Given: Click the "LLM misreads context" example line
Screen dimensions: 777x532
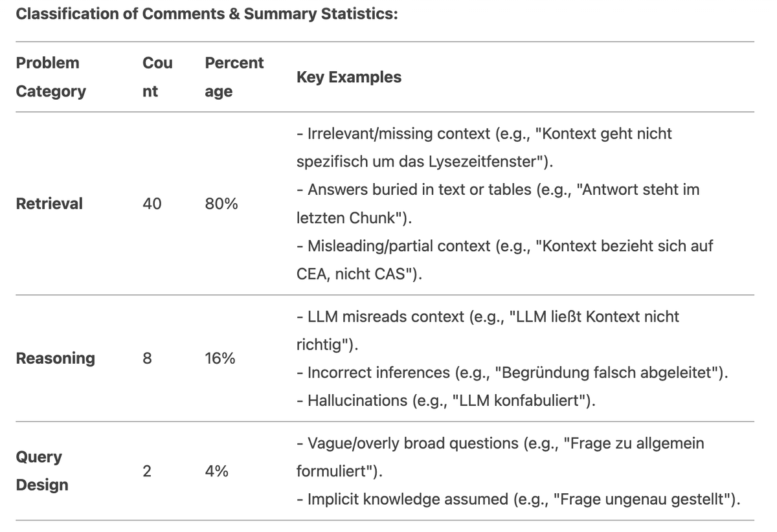Looking at the screenshot, I should pyautogui.click(x=487, y=316).
